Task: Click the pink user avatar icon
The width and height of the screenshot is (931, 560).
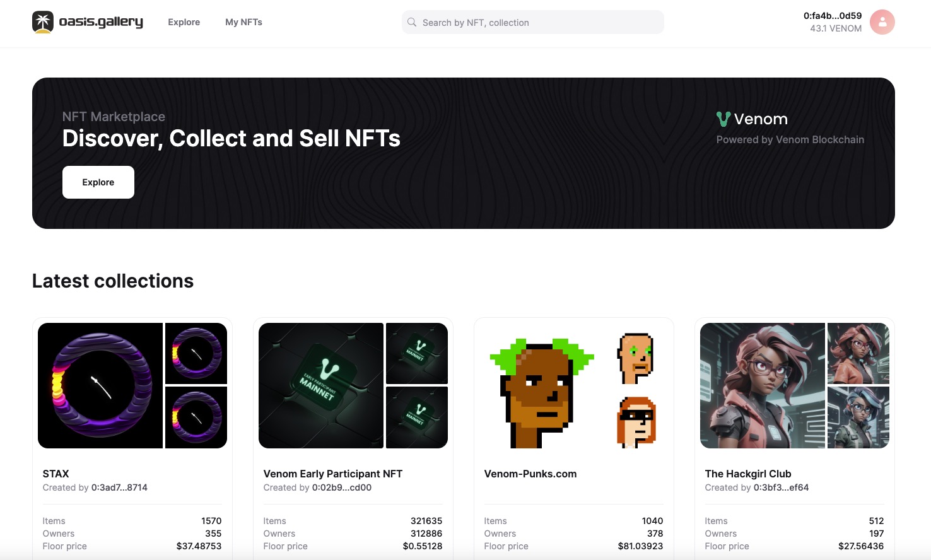Action: [882, 22]
